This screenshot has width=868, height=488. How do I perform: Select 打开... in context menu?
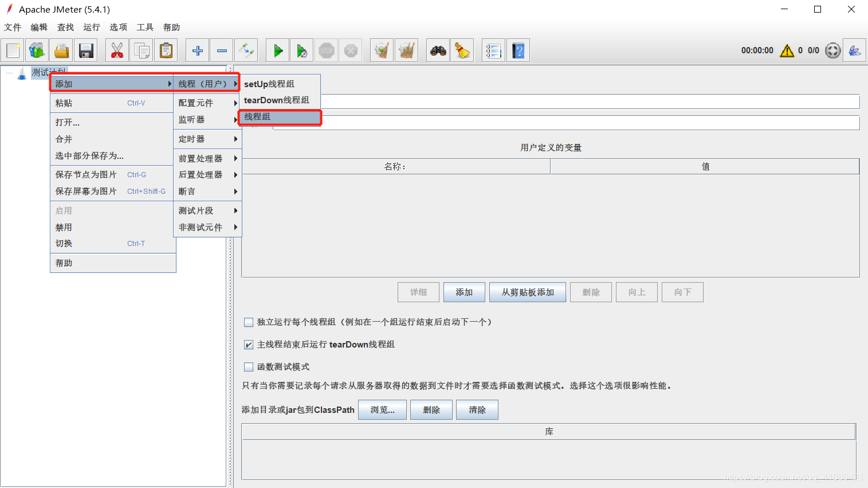113,123
